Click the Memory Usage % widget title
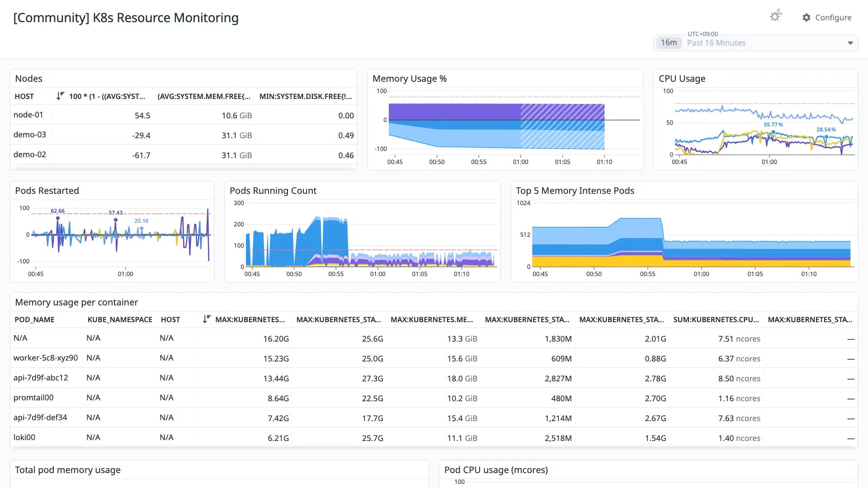Viewport: 868px width, 488px height. tap(410, 79)
